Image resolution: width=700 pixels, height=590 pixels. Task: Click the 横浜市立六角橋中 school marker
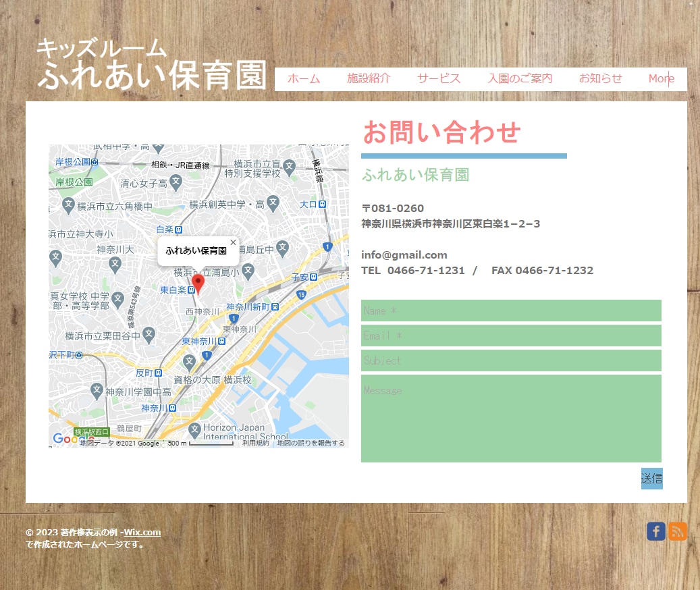point(68,205)
